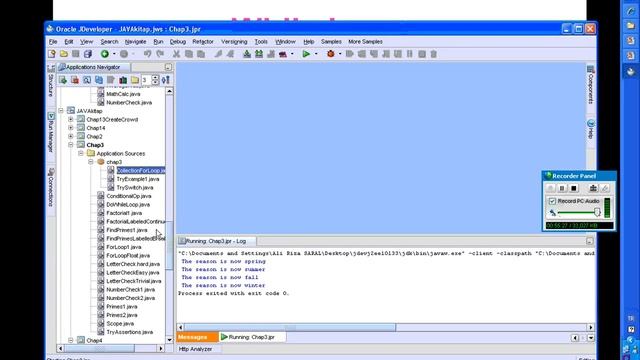The image size is (640, 360).
Task: Switch to the Http Analyzer tab
Action: tap(196, 349)
